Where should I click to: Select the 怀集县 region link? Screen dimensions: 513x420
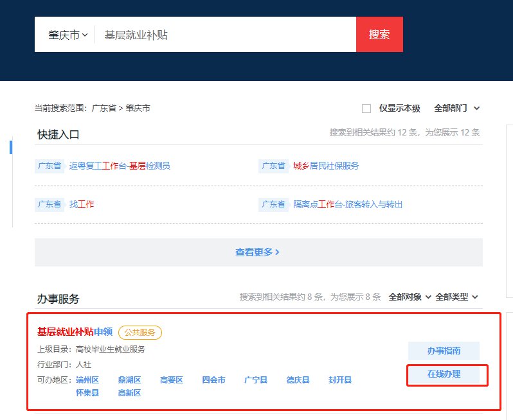(87, 392)
